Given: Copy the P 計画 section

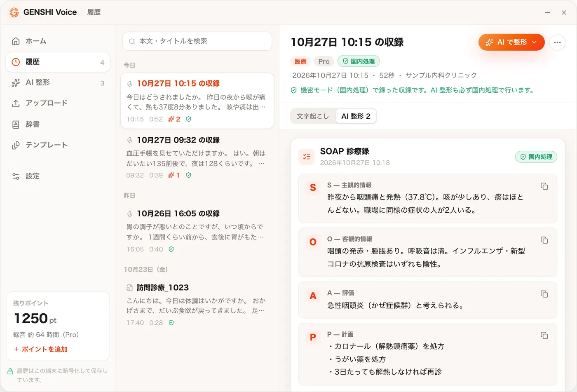Looking at the screenshot, I should coord(544,336).
